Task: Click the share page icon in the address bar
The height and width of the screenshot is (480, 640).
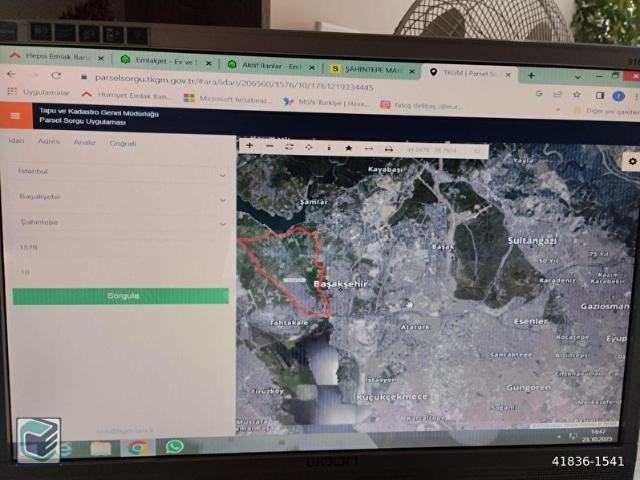Action: [x=557, y=94]
